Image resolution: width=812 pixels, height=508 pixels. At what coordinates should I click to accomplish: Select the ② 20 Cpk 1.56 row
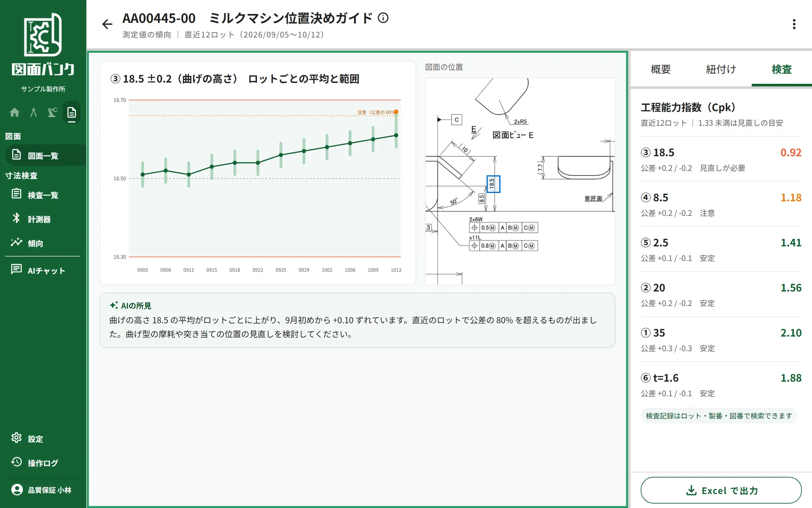click(721, 295)
